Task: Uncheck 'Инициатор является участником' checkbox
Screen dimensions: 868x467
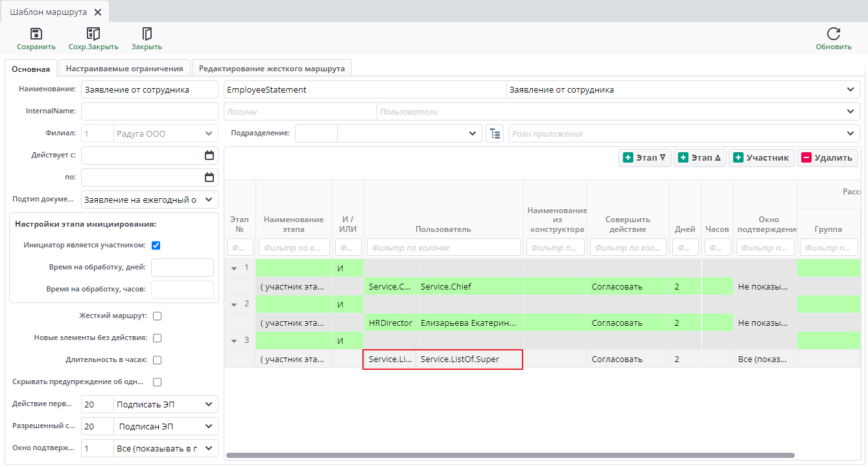Action: (x=156, y=245)
